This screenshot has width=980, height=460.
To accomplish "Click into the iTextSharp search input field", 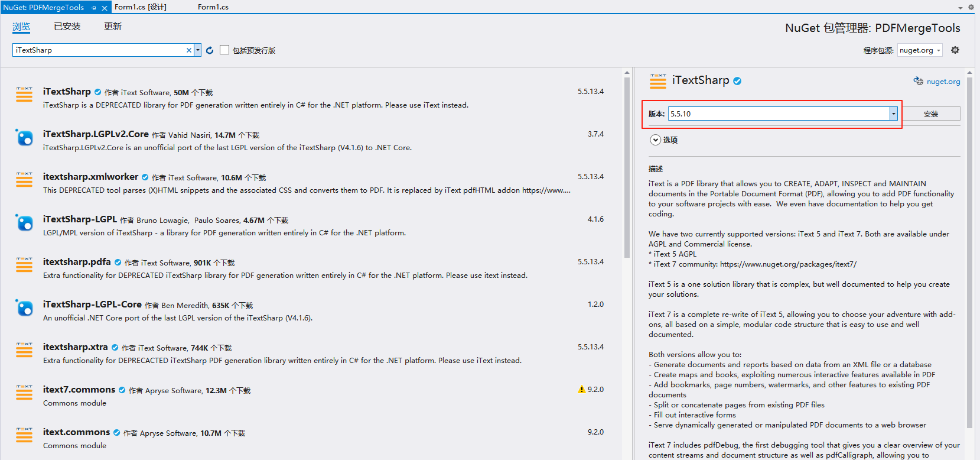I will click(99, 50).
